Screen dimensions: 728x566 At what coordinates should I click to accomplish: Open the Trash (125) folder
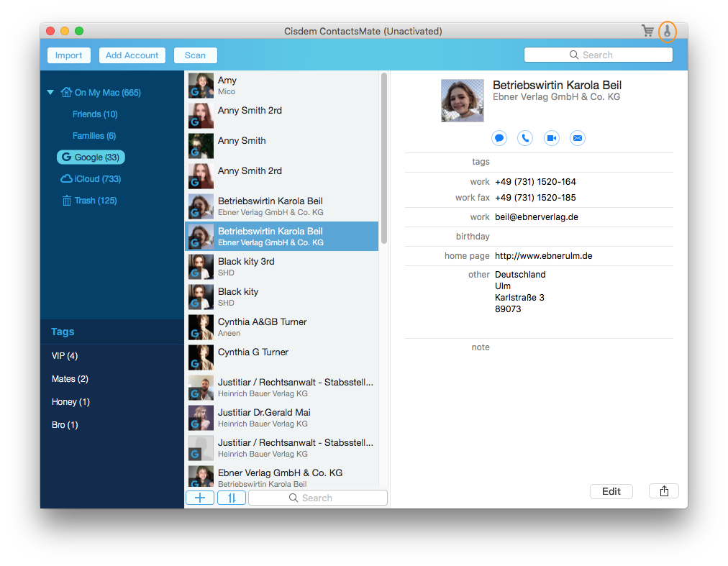click(96, 201)
